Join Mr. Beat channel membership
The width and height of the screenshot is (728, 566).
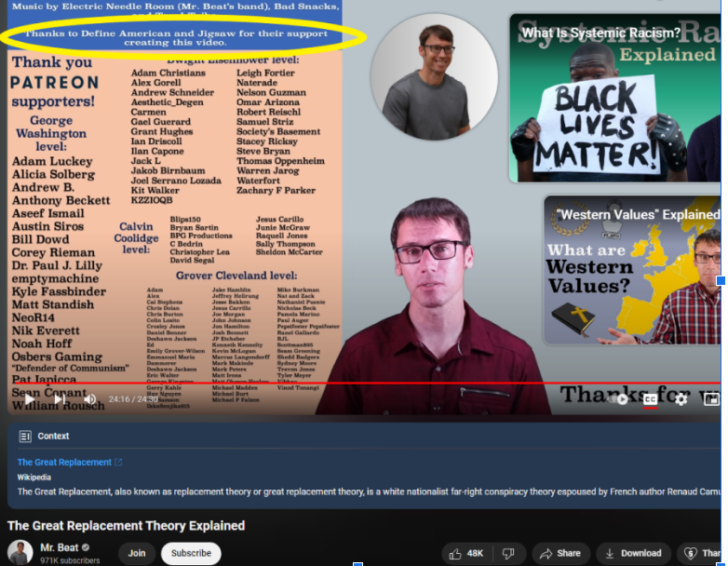[137, 553]
